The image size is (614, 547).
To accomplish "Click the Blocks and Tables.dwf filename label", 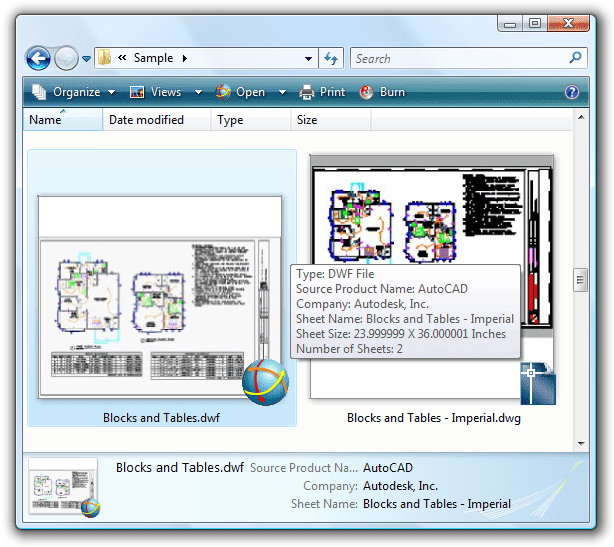I will [161, 418].
